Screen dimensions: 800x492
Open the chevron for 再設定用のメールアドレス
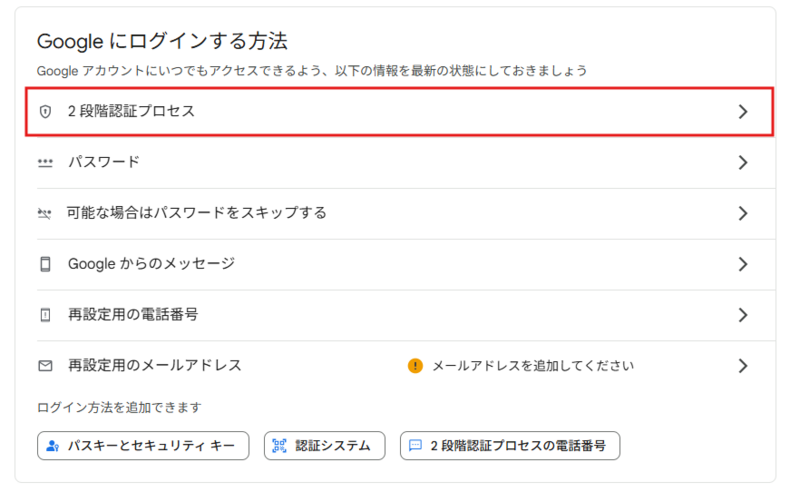pos(743,366)
